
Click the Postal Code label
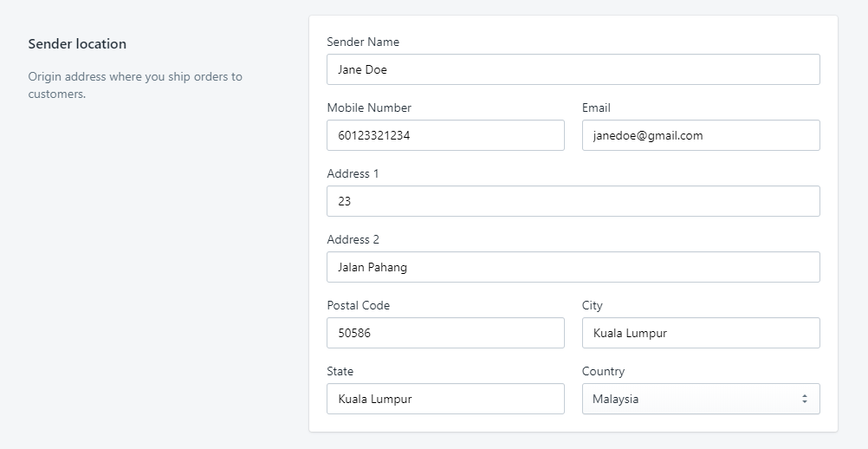click(358, 306)
